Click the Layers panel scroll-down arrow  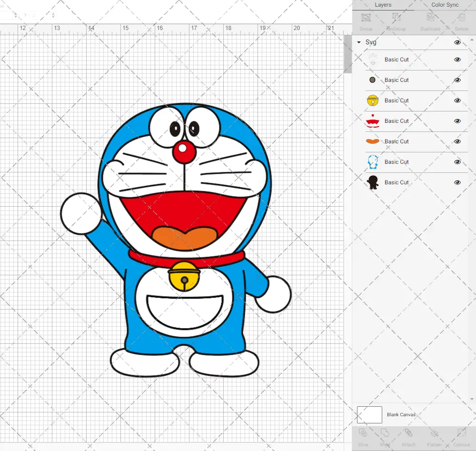(x=471, y=399)
